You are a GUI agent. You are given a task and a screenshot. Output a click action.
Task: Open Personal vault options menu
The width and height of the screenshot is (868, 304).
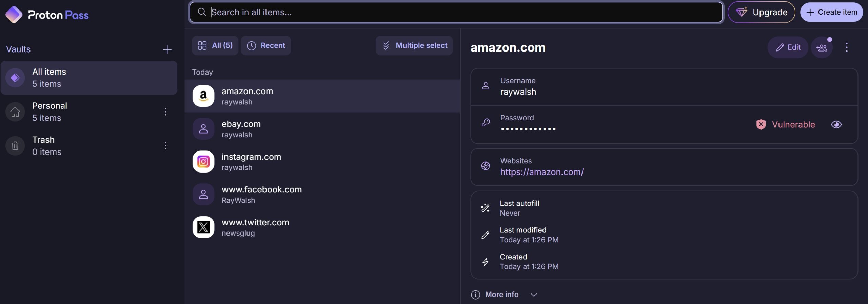point(166,112)
